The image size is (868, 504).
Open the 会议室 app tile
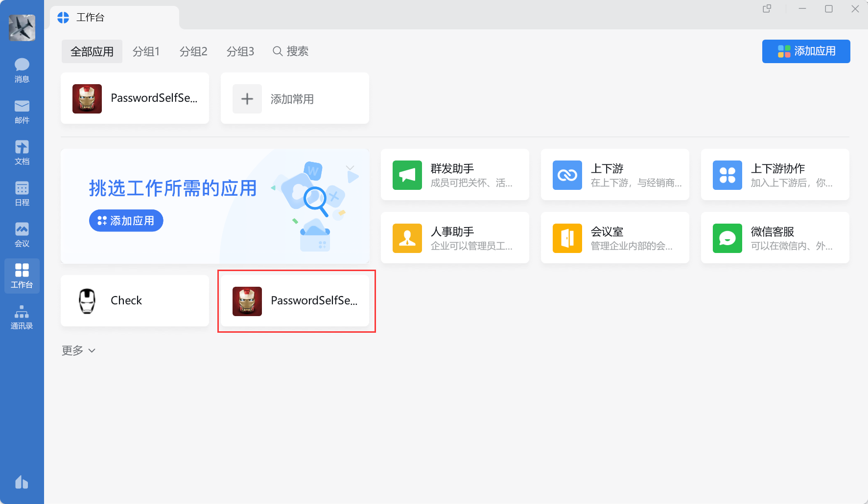tap(614, 238)
